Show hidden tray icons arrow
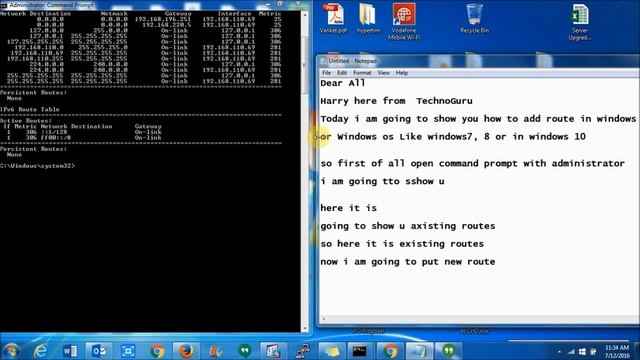Image resolution: width=640 pixels, height=360 pixels. pyautogui.click(x=559, y=352)
